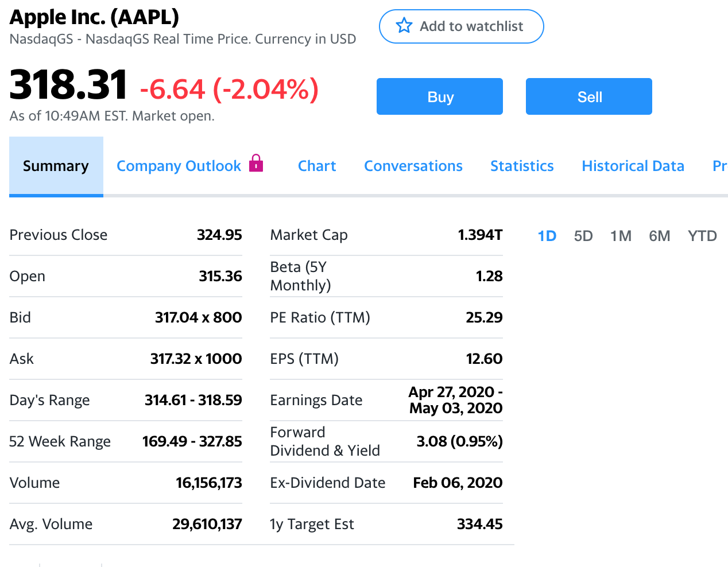Select the Summary tab
This screenshot has height=567, width=728.
(56, 166)
